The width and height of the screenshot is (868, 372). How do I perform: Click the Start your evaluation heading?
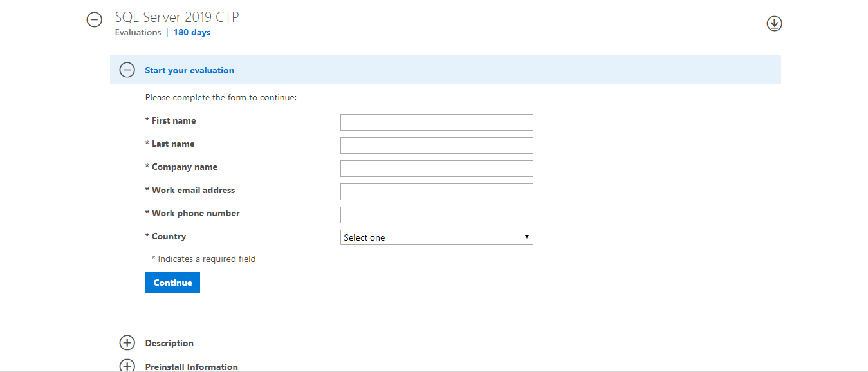click(189, 70)
